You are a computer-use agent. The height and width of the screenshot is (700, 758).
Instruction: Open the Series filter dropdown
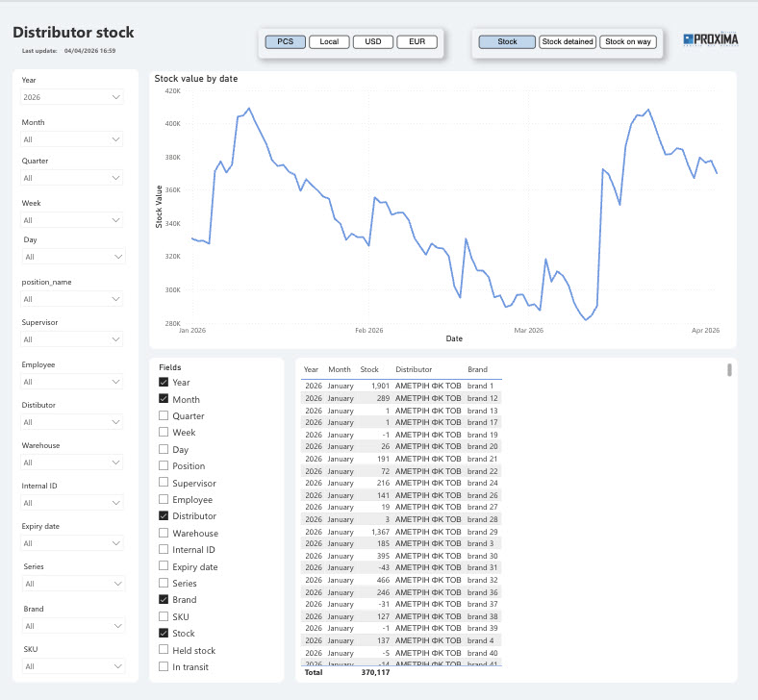tap(73, 584)
